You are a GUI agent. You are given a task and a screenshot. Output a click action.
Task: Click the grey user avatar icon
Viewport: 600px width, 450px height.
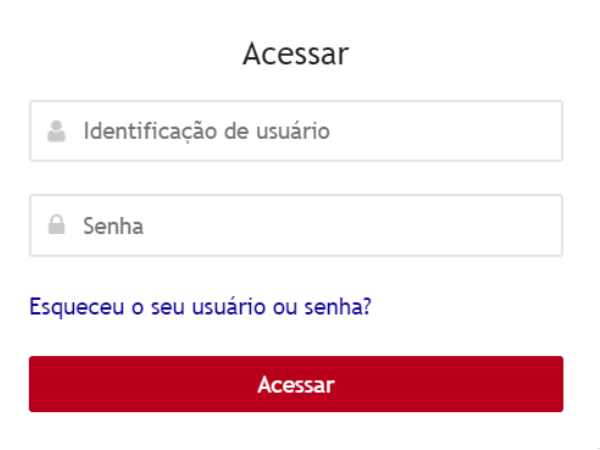tap(56, 131)
